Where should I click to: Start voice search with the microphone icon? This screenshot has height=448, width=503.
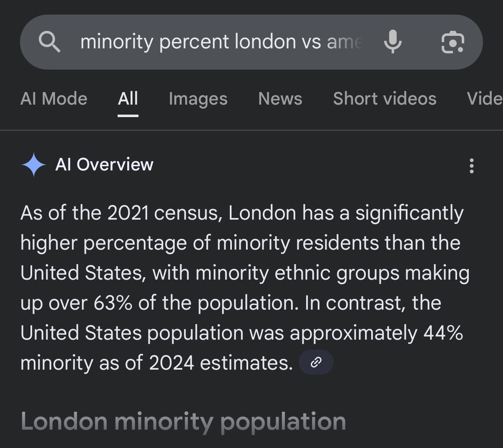(x=392, y=42)
